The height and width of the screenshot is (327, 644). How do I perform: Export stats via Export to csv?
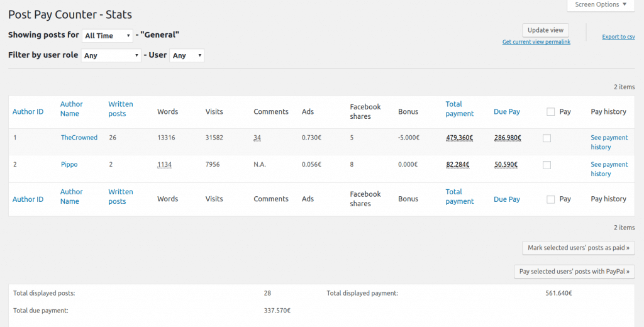618,37
